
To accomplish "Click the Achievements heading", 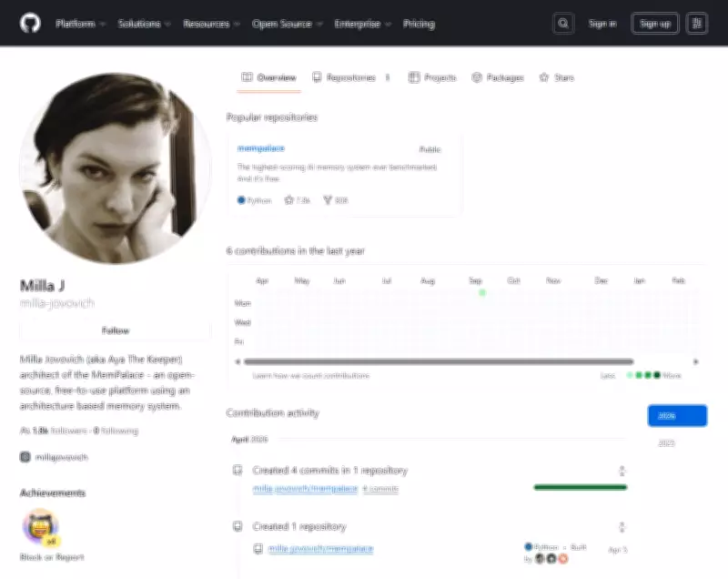I will click(53, 493).
